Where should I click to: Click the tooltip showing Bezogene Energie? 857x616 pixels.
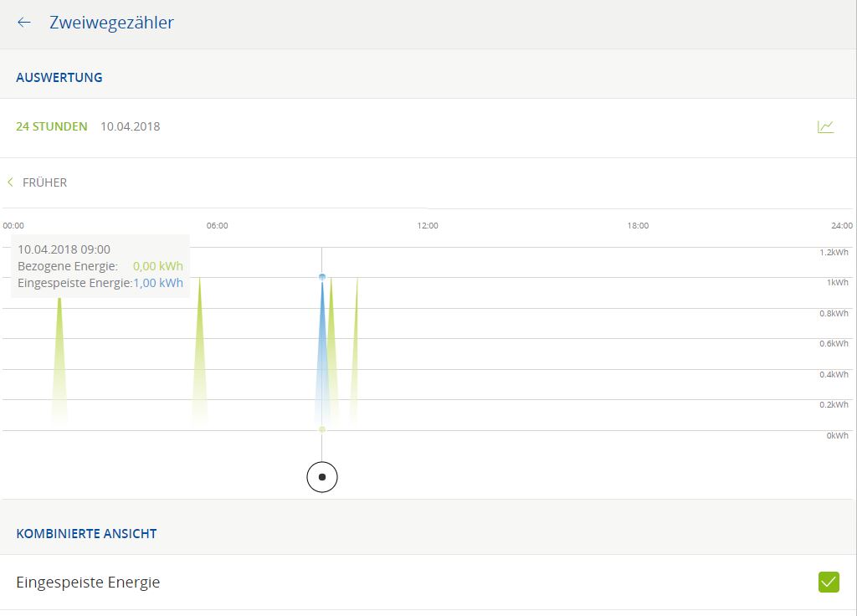(100, 266)
